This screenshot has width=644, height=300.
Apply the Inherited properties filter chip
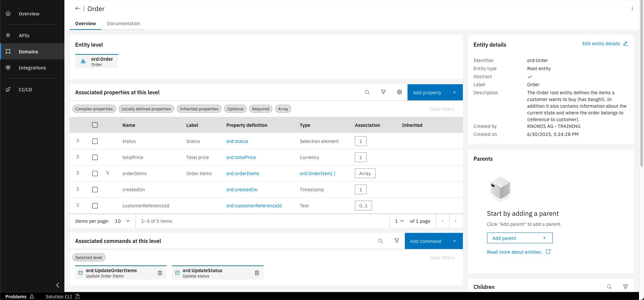click(199, 109)
